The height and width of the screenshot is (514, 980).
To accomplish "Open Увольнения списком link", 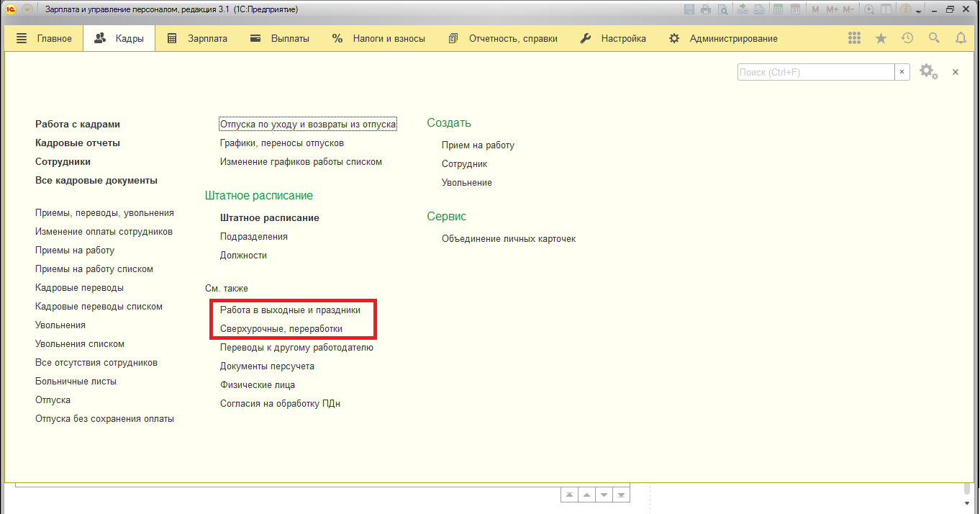I will (x=80, y=344).
